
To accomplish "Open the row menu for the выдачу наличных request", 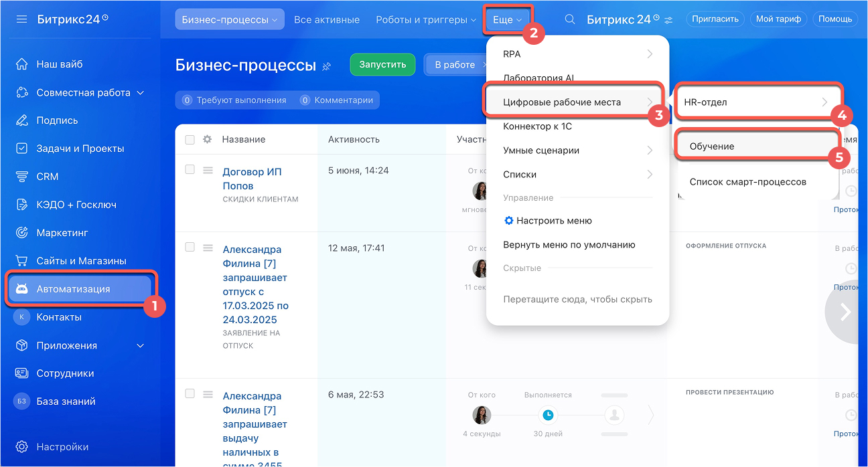I will pos(208,394).
